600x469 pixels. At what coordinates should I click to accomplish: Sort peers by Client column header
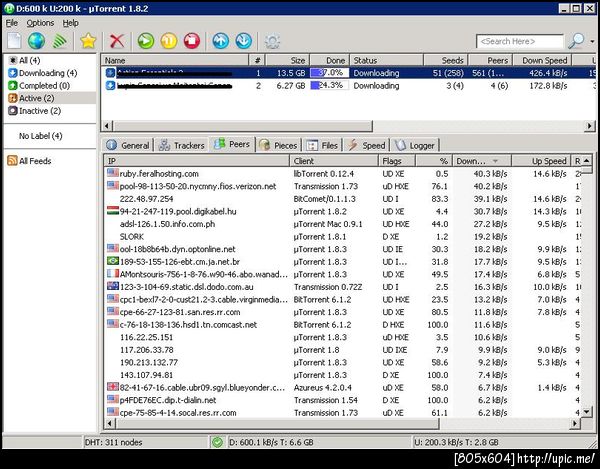(334, 161)
